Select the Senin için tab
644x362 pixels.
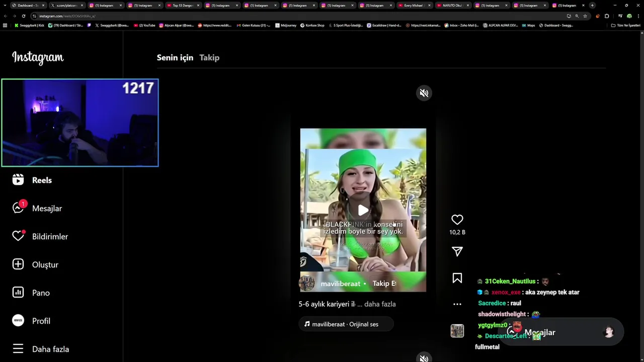[175, 57]
